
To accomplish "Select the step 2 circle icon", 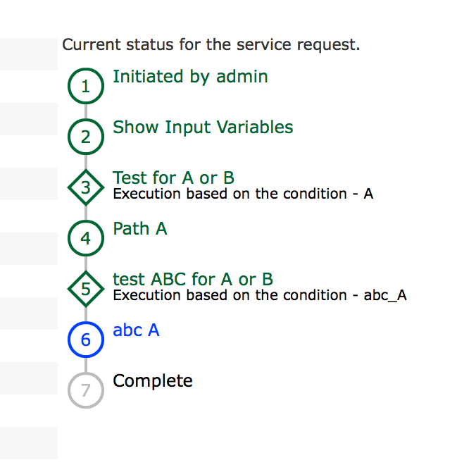I will coord(86,137).
